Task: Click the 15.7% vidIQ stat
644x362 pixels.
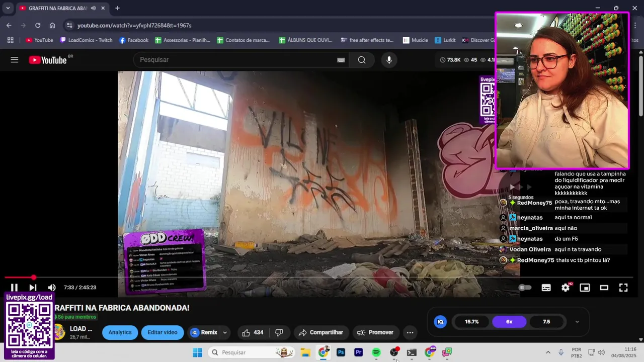Action: coord(472,322)
